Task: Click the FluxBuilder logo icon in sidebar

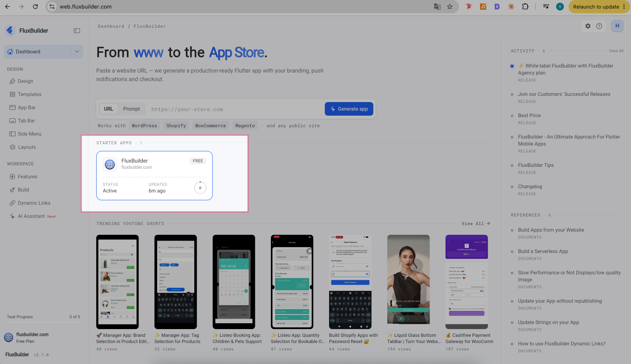Action: (x=10, y=30)
